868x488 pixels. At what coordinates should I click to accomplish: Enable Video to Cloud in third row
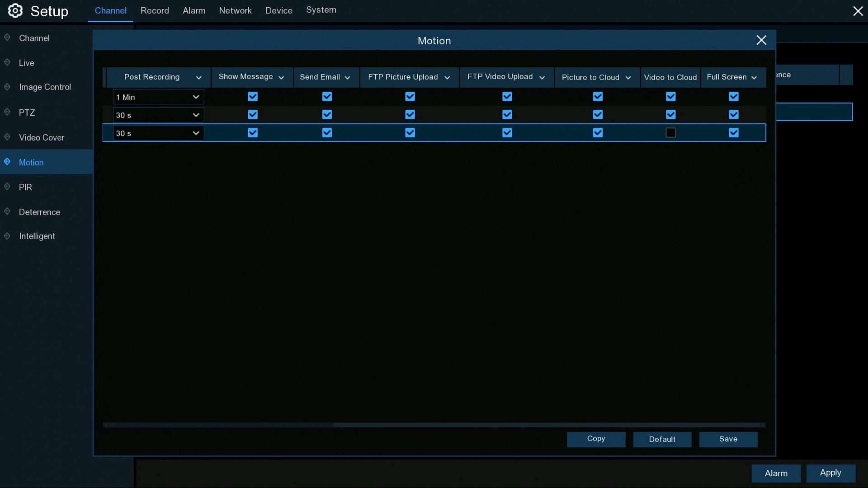click(670, 133)
